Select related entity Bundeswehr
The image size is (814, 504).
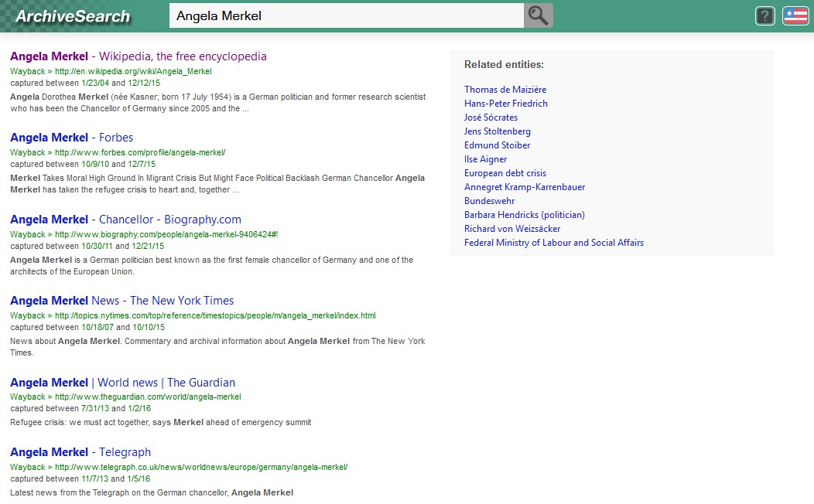coord(490,201)
